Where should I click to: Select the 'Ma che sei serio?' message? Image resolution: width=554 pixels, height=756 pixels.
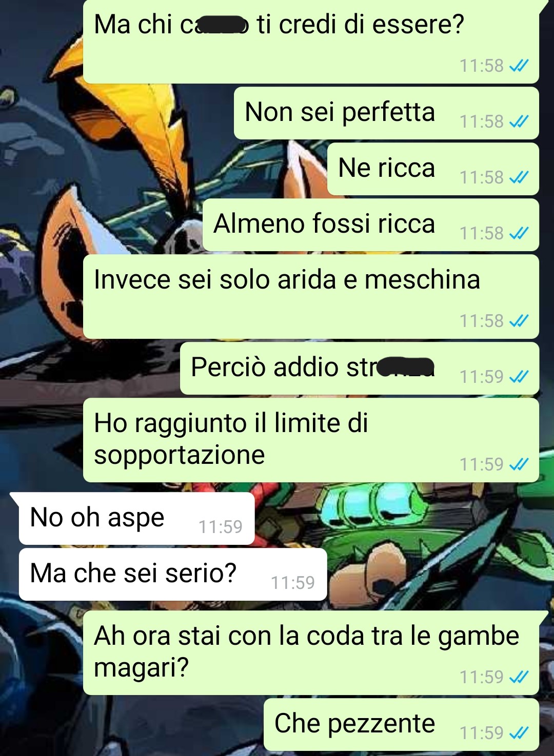(173, 574)
